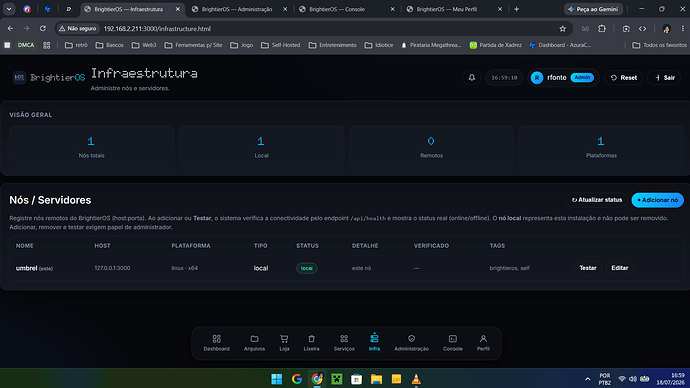Click the Admin role badge

click(582, 77)
